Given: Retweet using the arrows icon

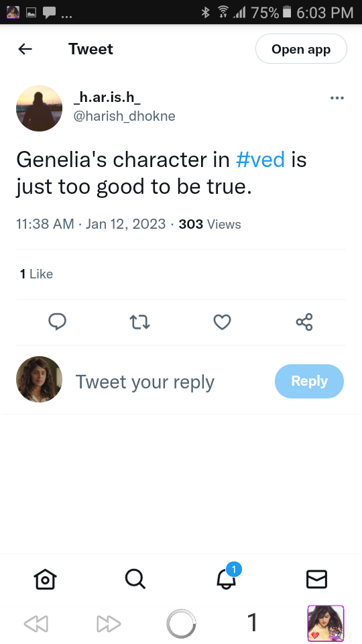Looking at the screenshot, I should pos(140,322).
